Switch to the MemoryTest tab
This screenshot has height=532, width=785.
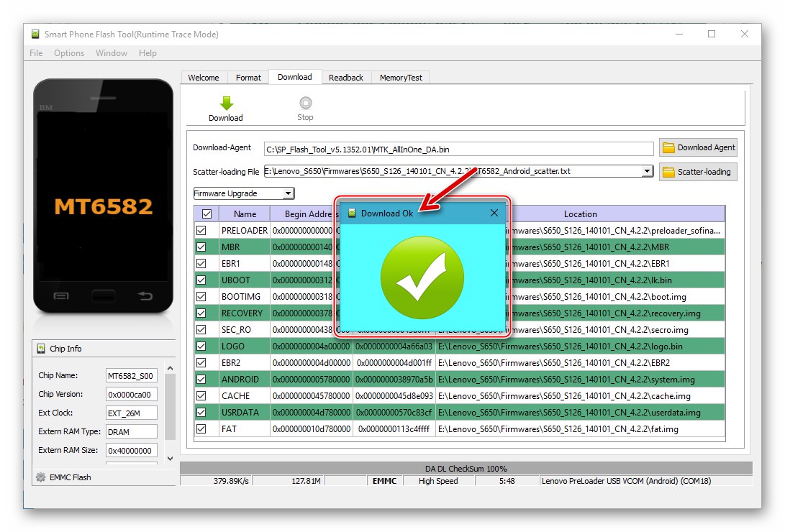click(x=400, y=77)
